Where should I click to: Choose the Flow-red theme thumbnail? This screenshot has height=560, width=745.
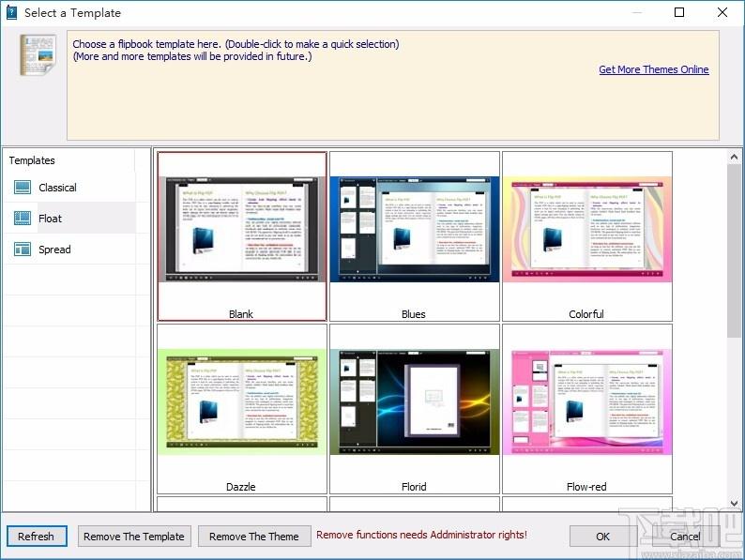(587, 401)
